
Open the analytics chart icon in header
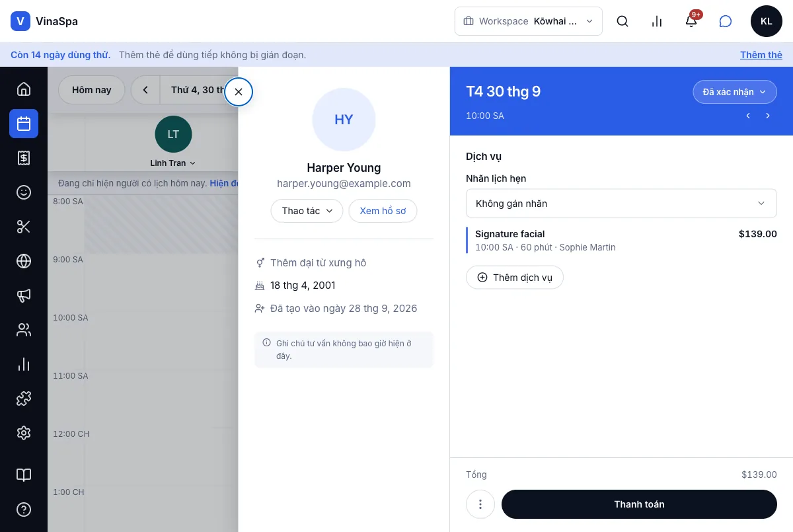point(657,21)
